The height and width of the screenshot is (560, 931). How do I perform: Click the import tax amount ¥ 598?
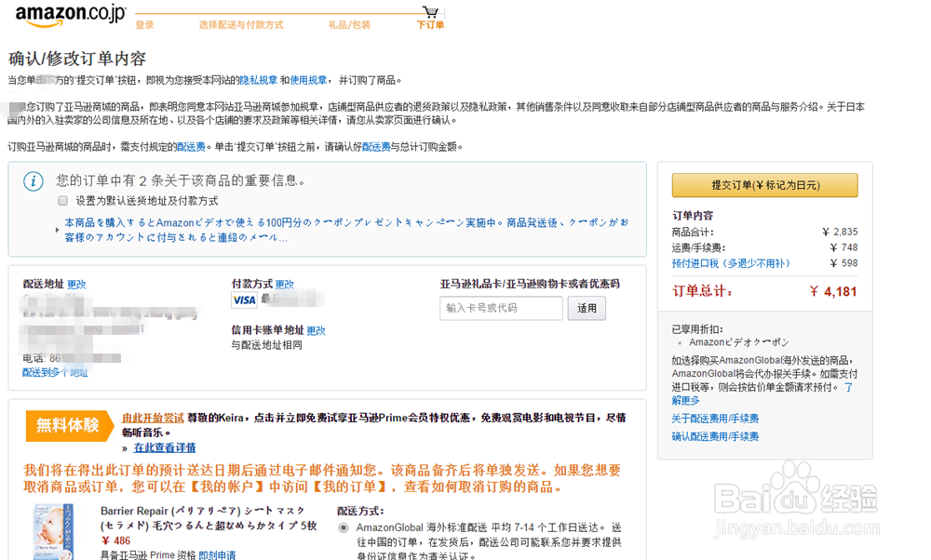(x=843, y=263)
